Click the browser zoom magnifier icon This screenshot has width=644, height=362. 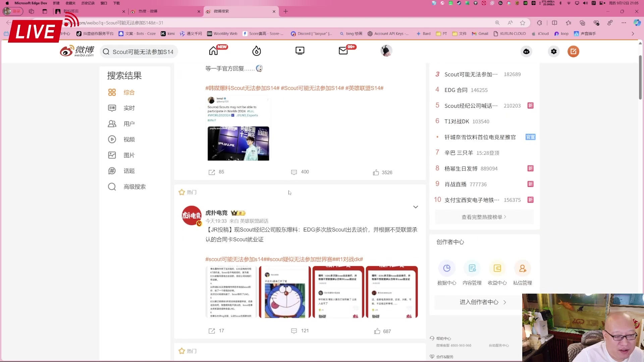(x=497, y=23)
